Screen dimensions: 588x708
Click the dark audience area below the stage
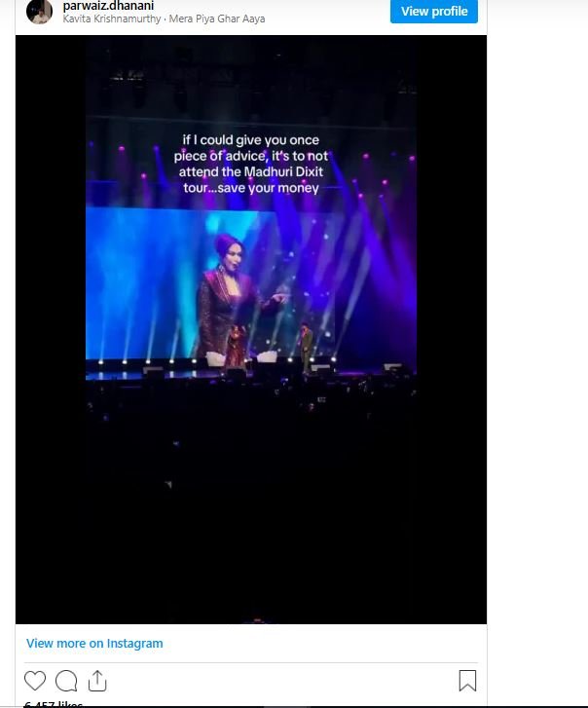(x=251, y=497)
